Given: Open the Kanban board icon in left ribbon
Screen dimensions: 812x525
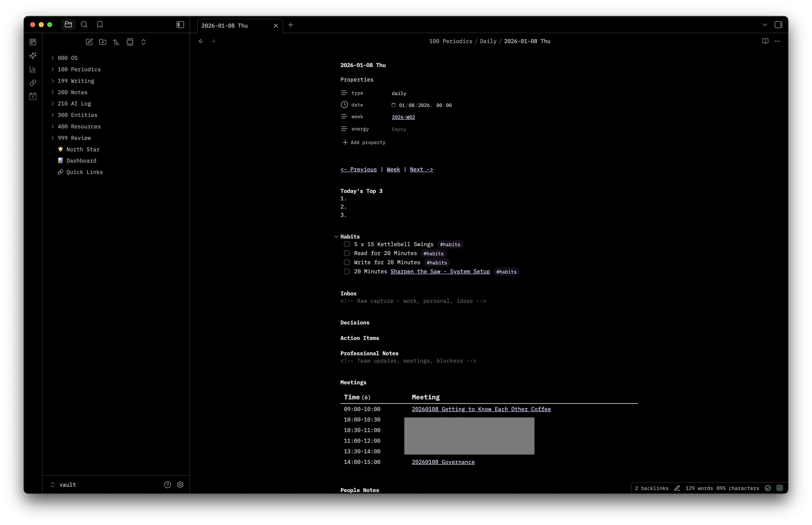Looking at the screenshot, I should [33, 42].
